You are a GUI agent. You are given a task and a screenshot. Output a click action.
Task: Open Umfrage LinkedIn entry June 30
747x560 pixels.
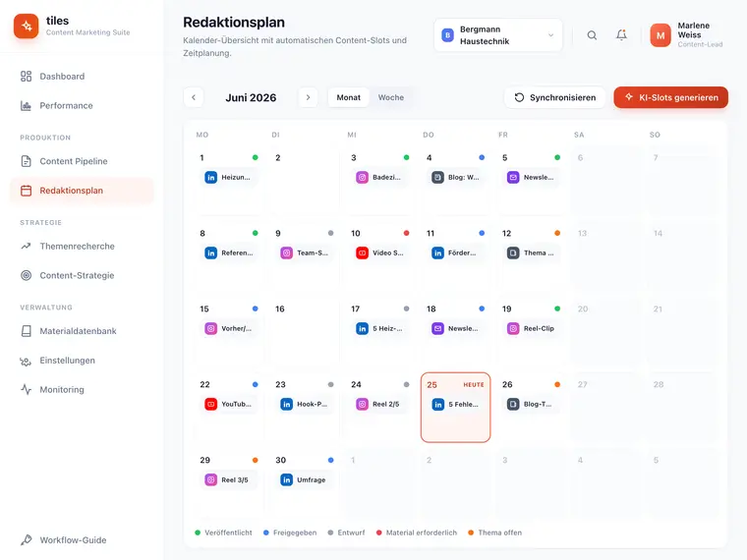pyautogui.click(x=304, y=480)
